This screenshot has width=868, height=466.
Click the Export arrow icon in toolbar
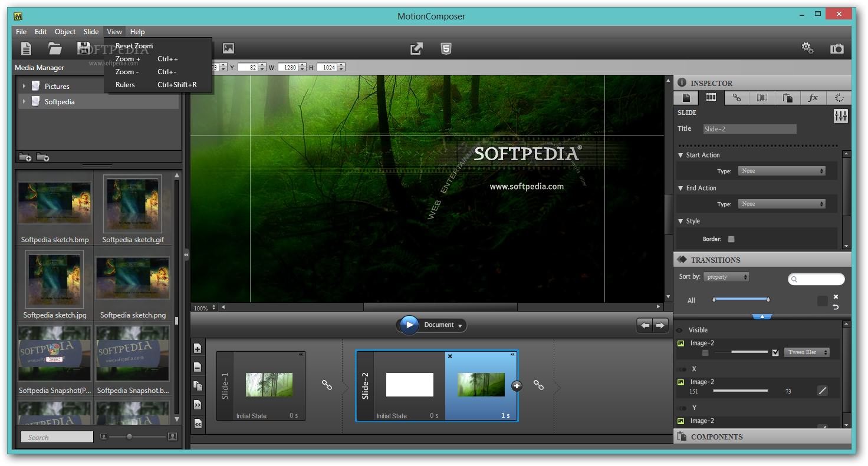417,48
